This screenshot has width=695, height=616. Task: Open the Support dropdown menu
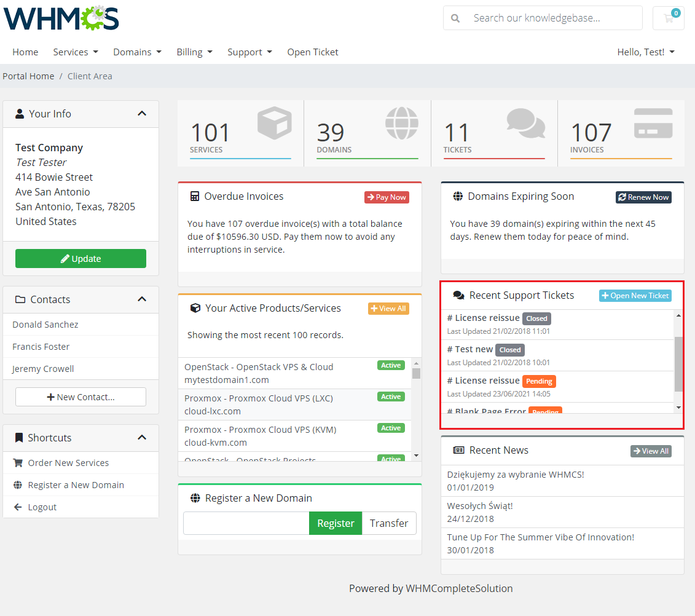(x=249, y=52)
